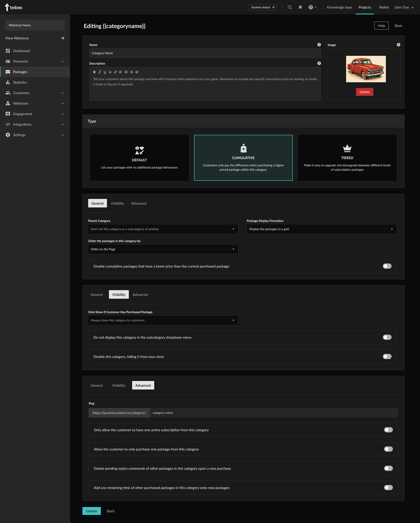Switch to Visibility tab in first panel
The image size is (420, 523).
117,203
